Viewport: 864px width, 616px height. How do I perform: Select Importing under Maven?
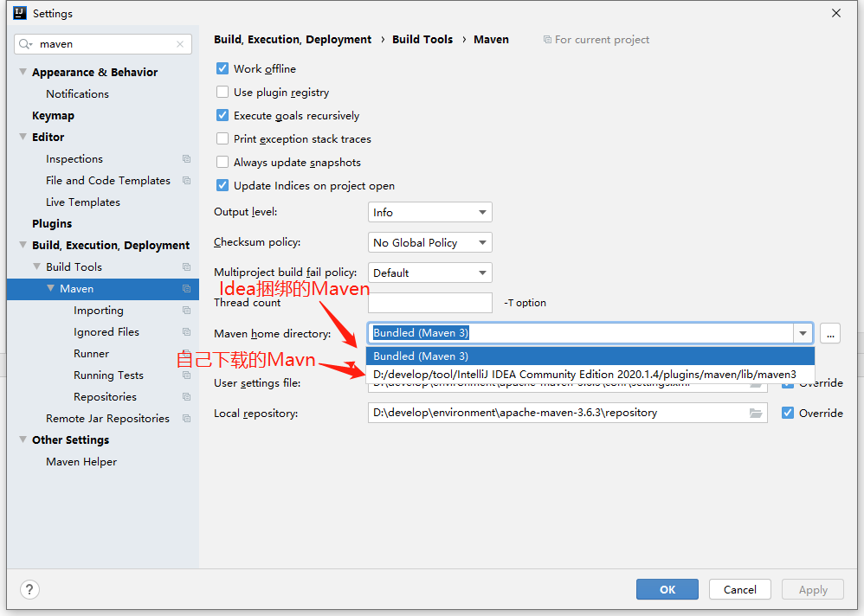pos(99,311)
